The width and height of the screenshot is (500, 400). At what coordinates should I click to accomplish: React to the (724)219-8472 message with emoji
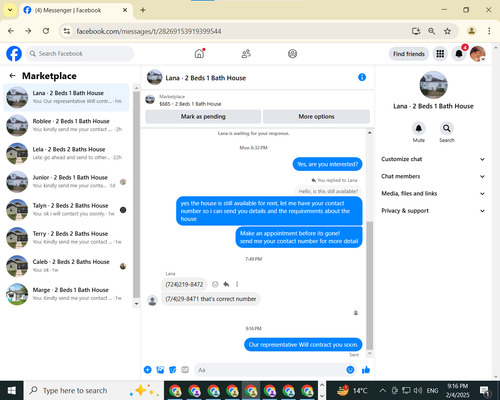point(215,284)
